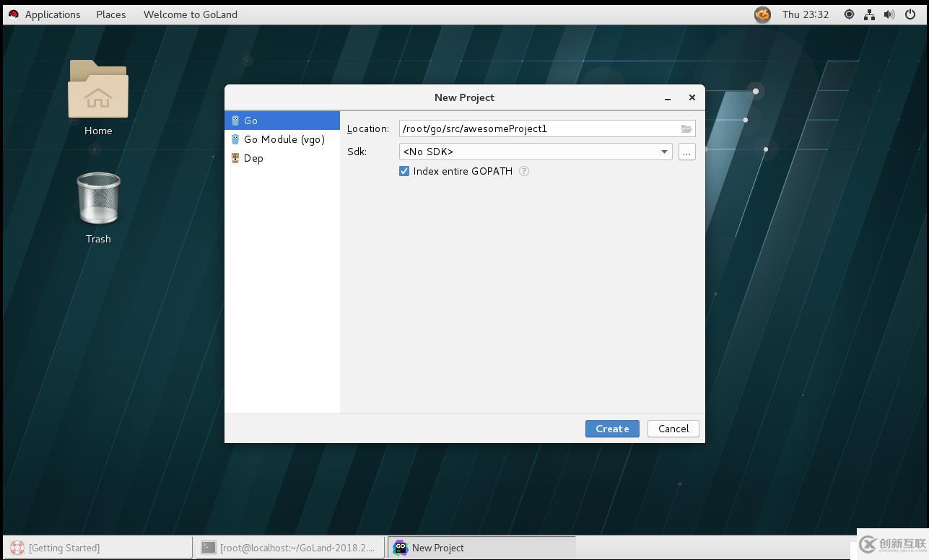Click the terminal icon in taskbar
Image resolution: width=929 pixels, height=560 pixels.
(209, 548)
